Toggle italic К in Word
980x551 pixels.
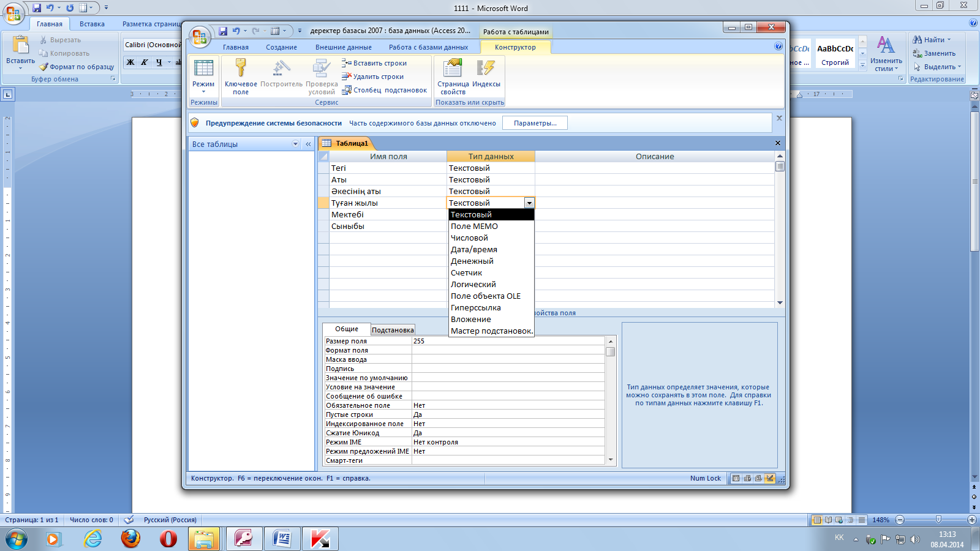coord(145,62)
